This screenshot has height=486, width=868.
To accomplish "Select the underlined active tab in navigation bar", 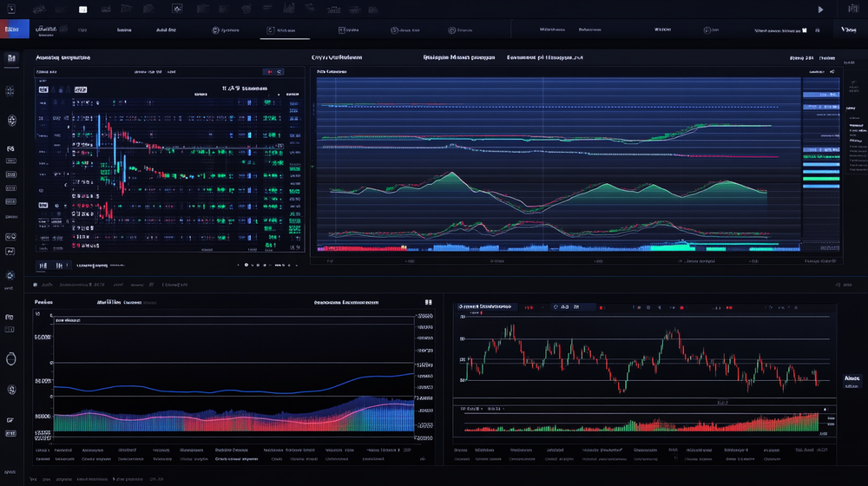I will tap(284, 30).
